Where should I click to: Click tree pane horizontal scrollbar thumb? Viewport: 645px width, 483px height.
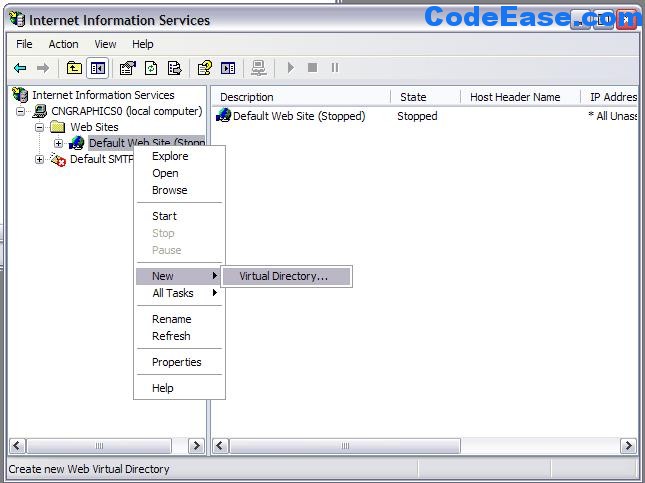[99, 446]
